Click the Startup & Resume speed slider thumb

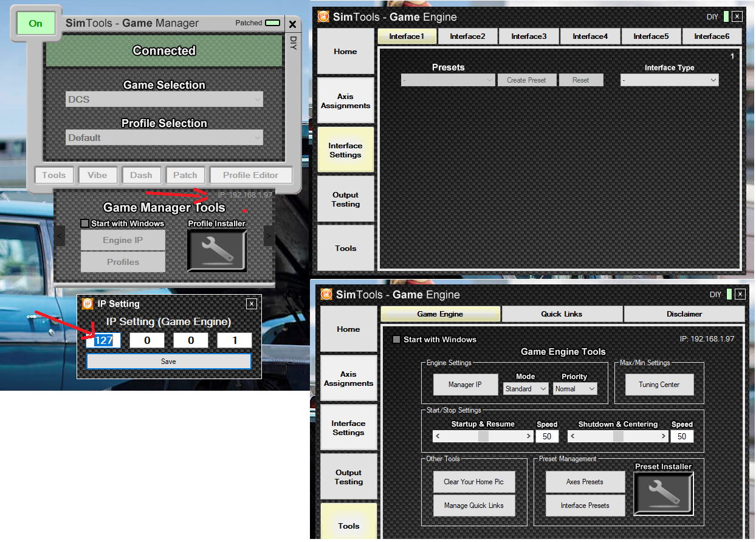[x=483, y=436]
